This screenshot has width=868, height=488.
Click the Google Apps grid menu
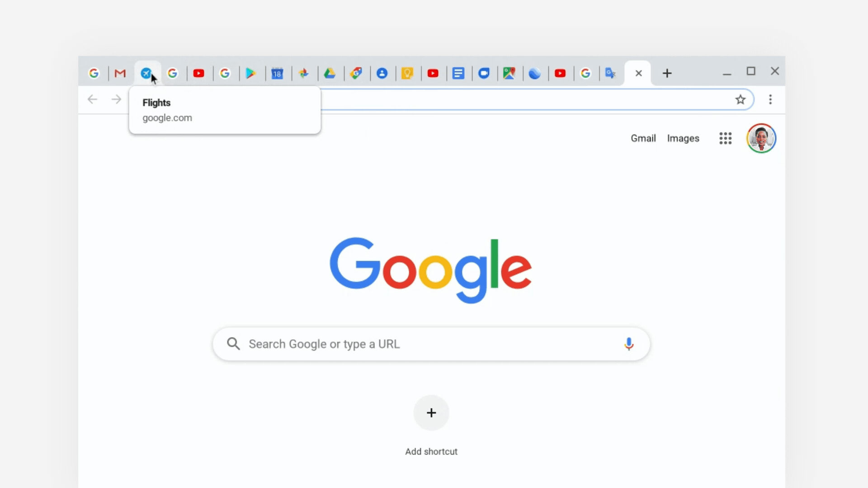725,138
